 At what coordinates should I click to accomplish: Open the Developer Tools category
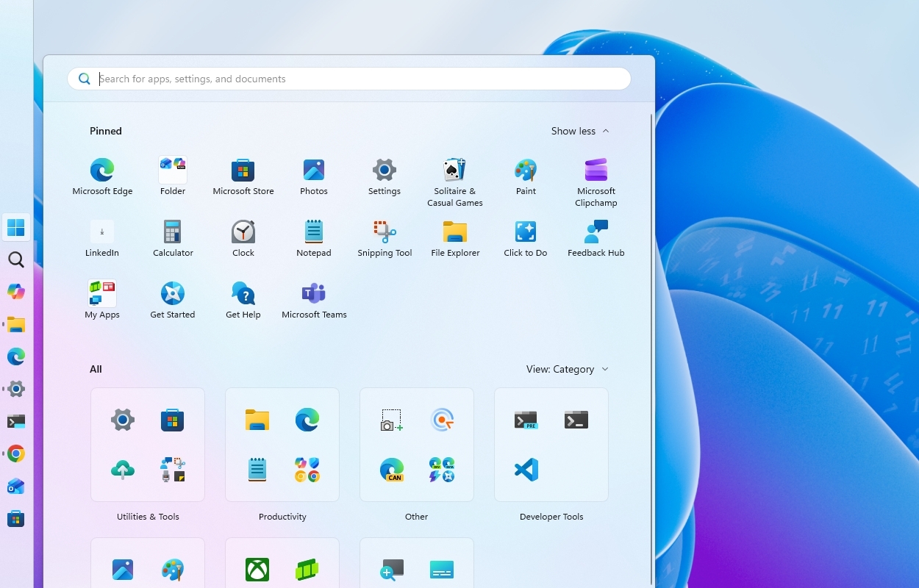click(x=551, y=445)
